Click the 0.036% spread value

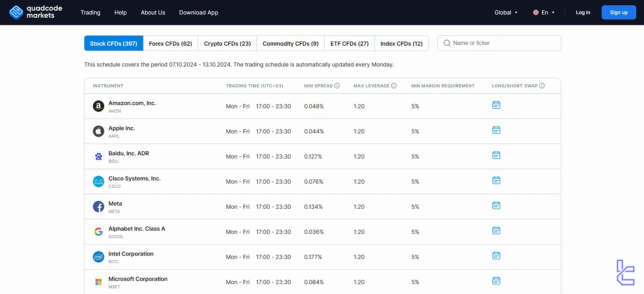click(x=314, y=232)
